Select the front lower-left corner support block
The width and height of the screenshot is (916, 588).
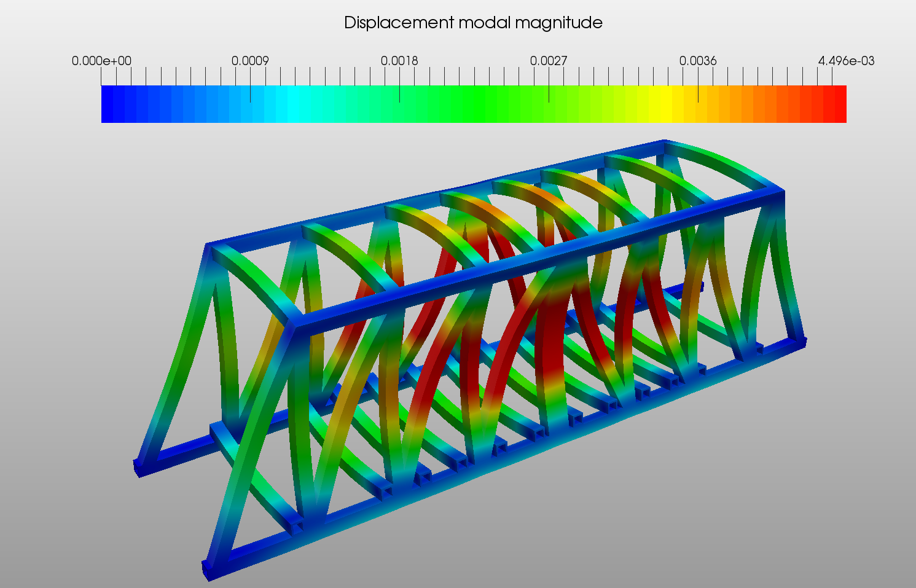point(209,568)
